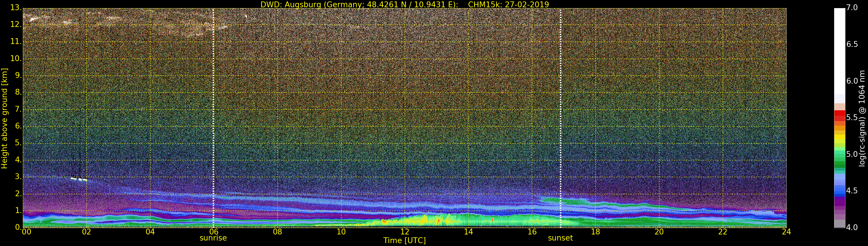Click the 4.0 tick label on the colorbar
The height and width of the screenshot is (246, 868).
[x=852, y=227]
